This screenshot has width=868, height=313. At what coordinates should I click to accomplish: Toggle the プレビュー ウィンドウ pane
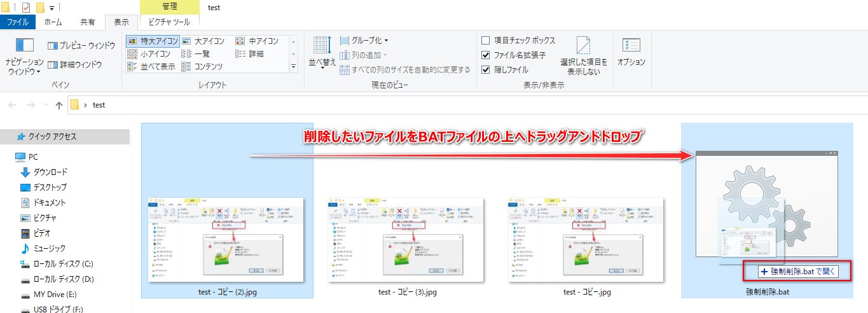pos(81,46)
